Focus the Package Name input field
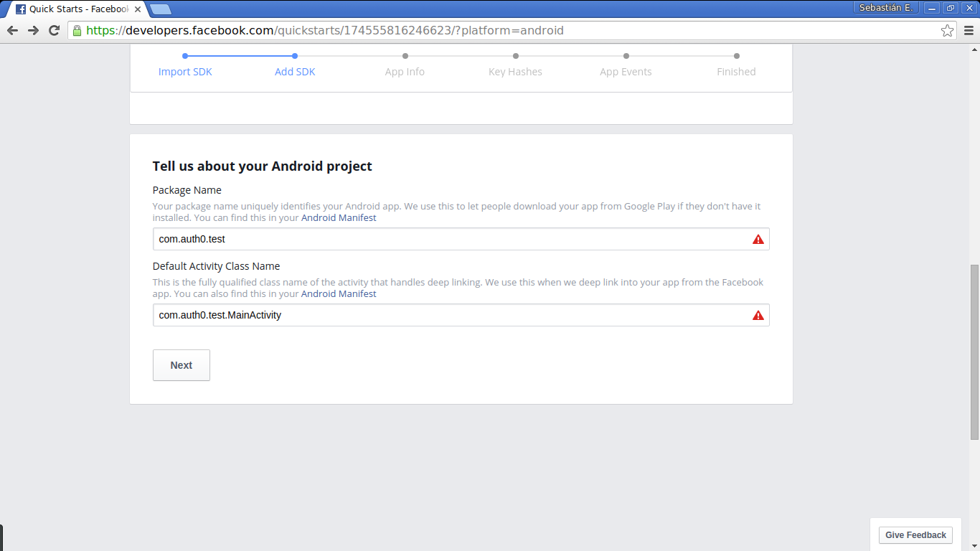 [x=461, y=239]
